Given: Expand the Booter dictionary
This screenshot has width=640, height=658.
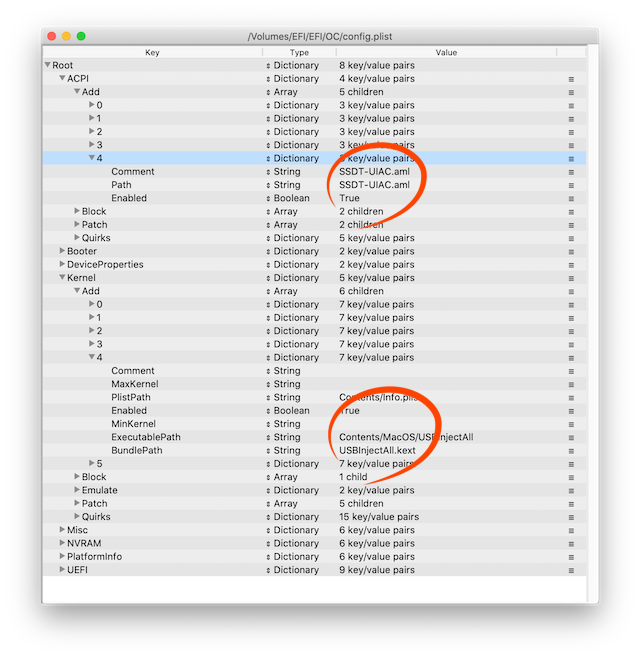Looking at the screenshot, I should [62, 251].
